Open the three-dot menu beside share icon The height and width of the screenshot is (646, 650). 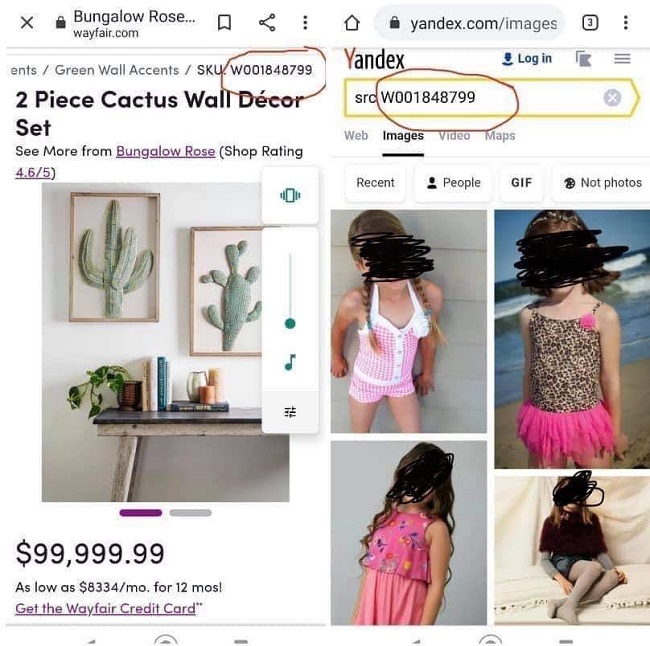pyautogui.click(x=305, y=22)
